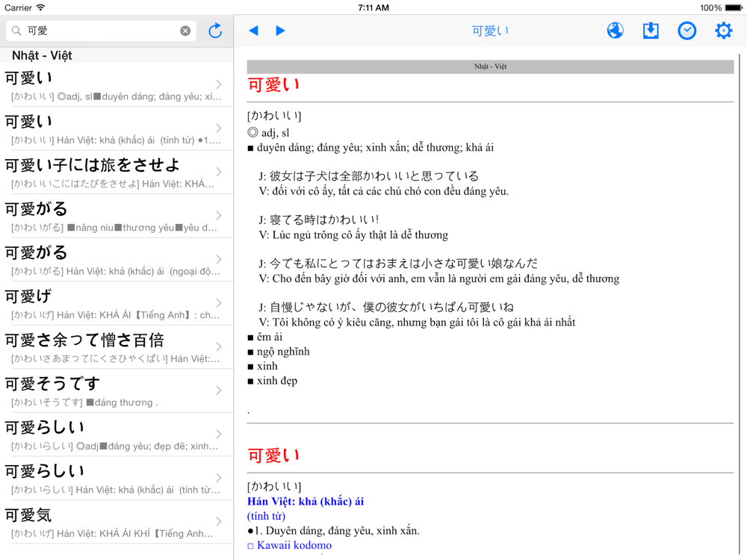Open the 可愛げ entry
The width and height of the screenshot is (747, 560).
point(117,304)
